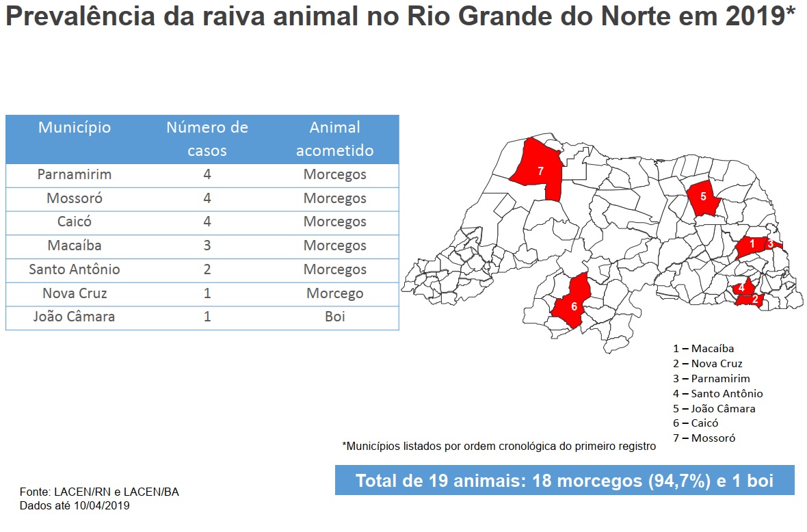Select the red map region numbered 4
Screen dimensions: 807x532
[743, 287]
